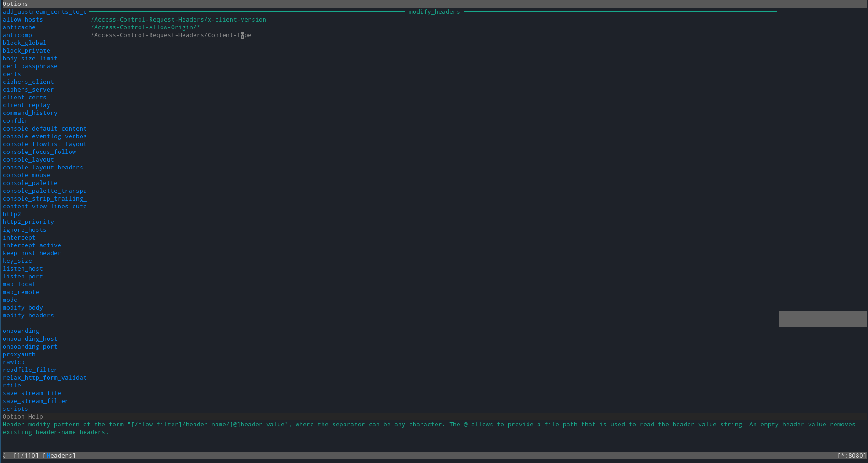Open the "console_layout" option choices
Image resolution: width=868 pixels, height=463 pixels.
28,159
